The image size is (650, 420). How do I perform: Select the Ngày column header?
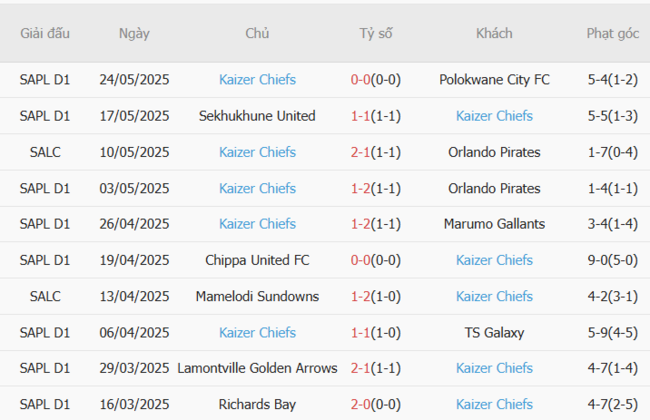point(134,34)
